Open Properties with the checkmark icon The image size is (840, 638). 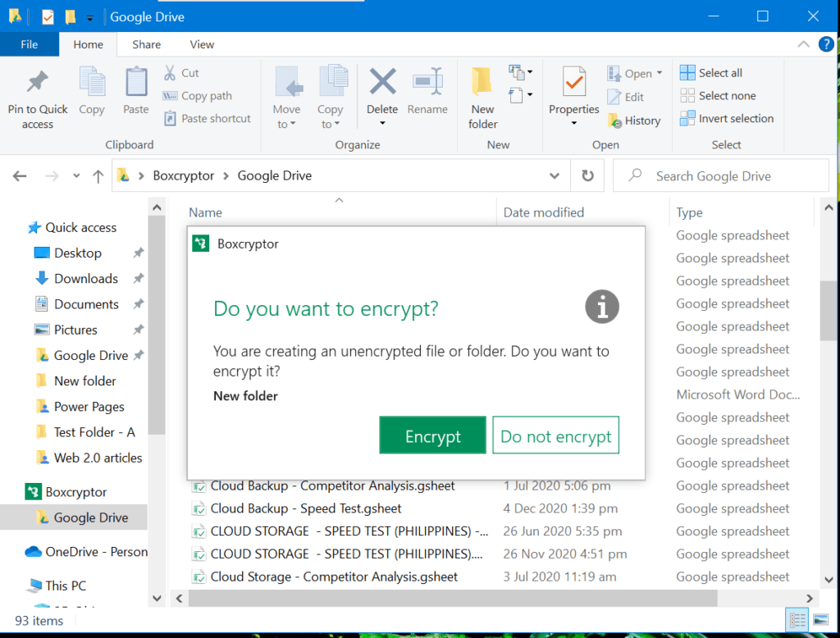573,83
